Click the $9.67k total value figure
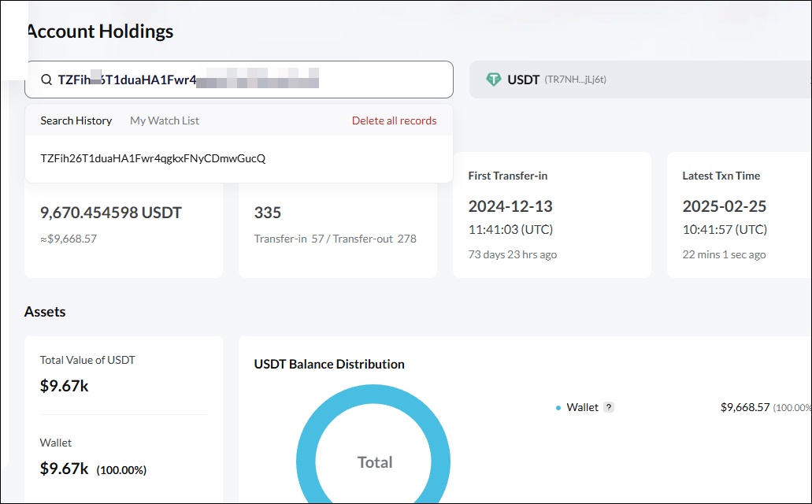Viewport: 812px width, 504px height. pyautogui.click(x=65, y=386)
